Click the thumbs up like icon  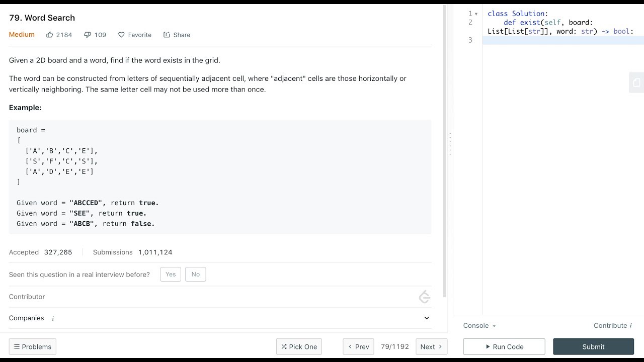[49, 35]
